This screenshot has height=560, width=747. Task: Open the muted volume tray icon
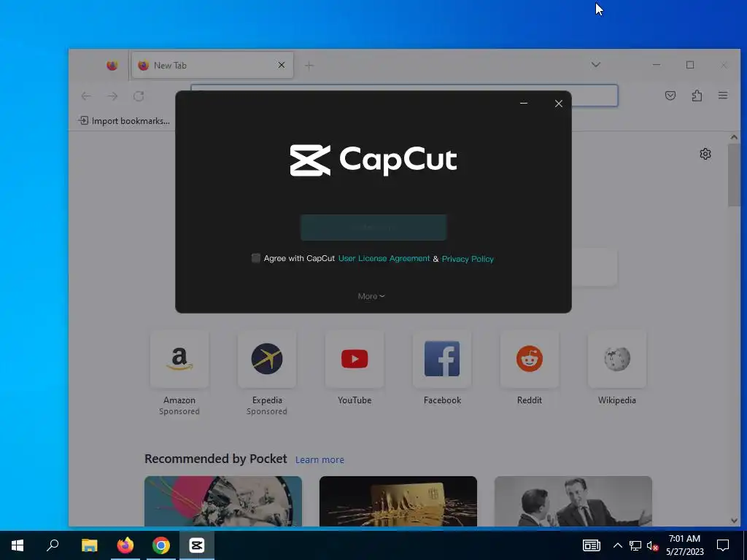[x=652, y=545]
